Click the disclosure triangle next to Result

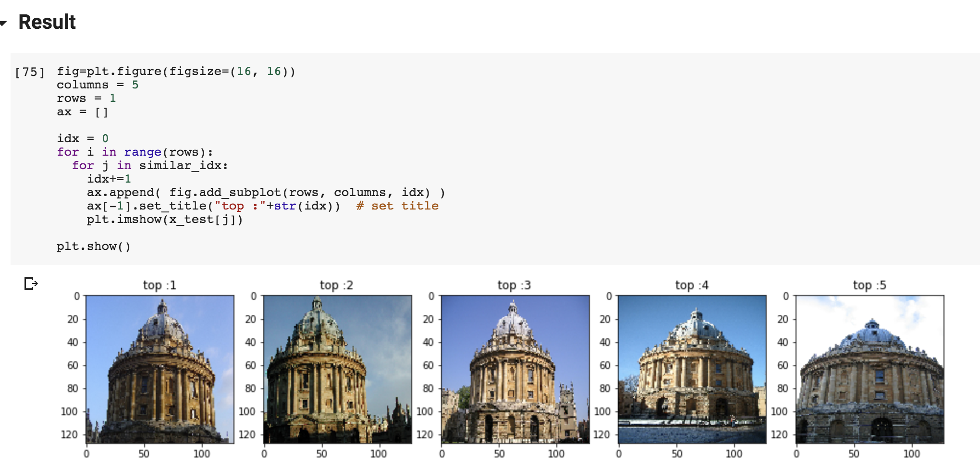[x=5, y=22]
